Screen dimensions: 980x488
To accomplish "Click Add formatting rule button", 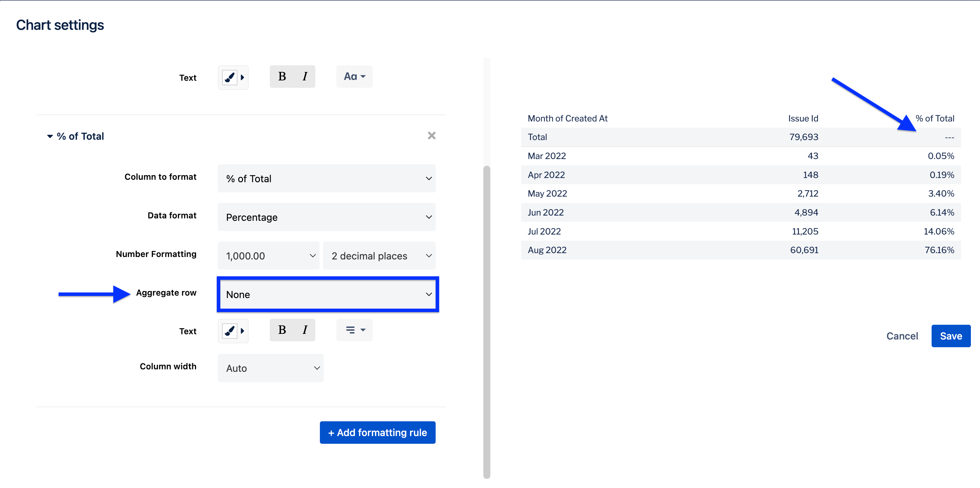I will pyautogui.click(x=377, y=433).
